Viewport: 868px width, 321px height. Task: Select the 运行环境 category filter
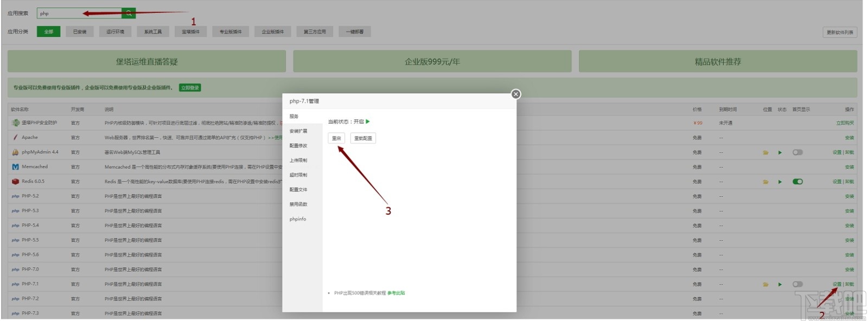click(115, 31)
